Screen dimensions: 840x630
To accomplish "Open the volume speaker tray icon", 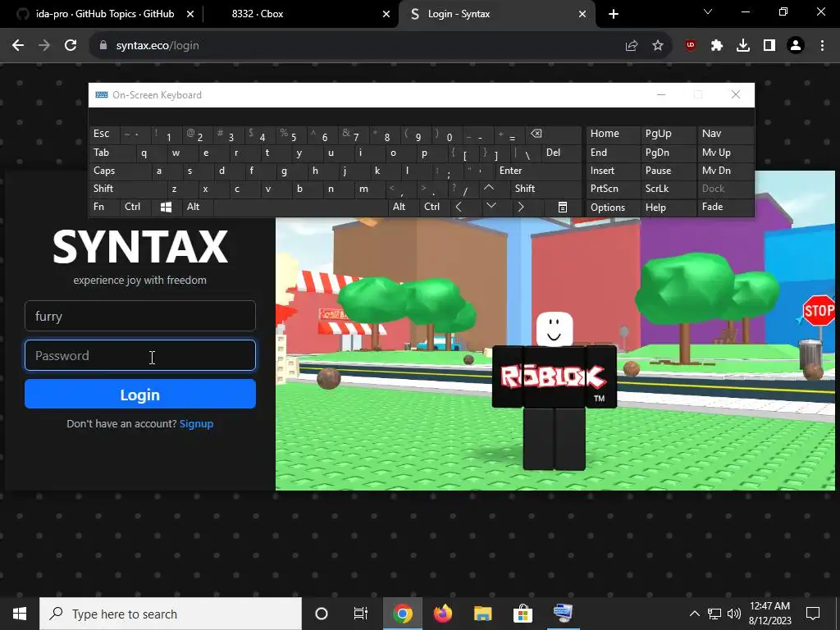I will (734, 614).
